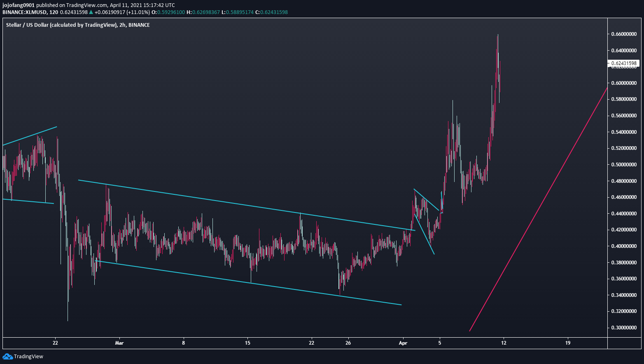Click the 0.42000000 price axis label
644x364 pixels.
pos(624,230)
